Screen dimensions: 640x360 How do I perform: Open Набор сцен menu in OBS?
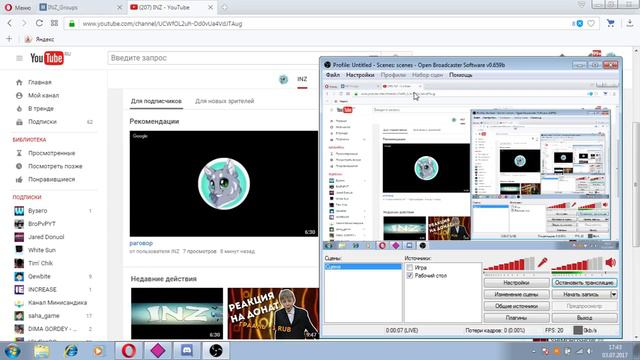[x=427, y=75]
